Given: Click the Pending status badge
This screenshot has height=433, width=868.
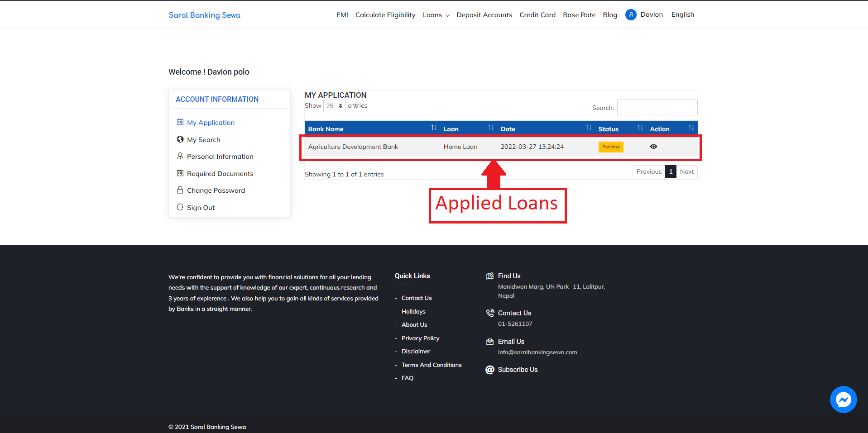Looking at the screenshot, I should [x=611, y=147].
